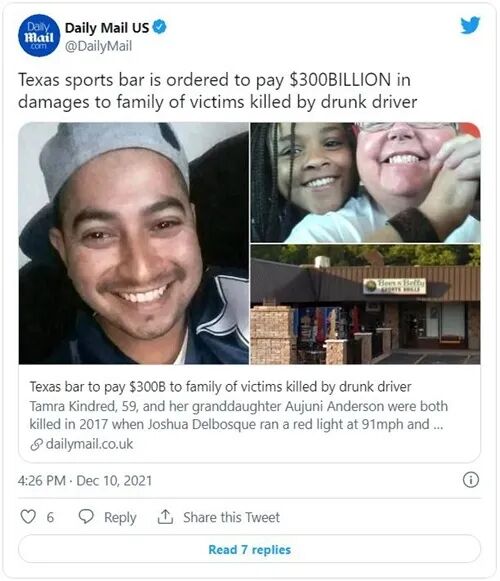Expand Read 7 replies
The image size is (500, 581).
pos(249,550)
